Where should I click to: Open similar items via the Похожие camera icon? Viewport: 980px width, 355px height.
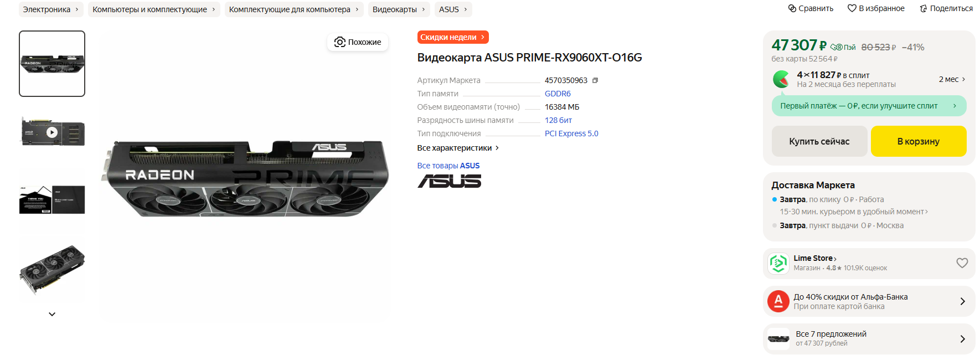point(339,42)
